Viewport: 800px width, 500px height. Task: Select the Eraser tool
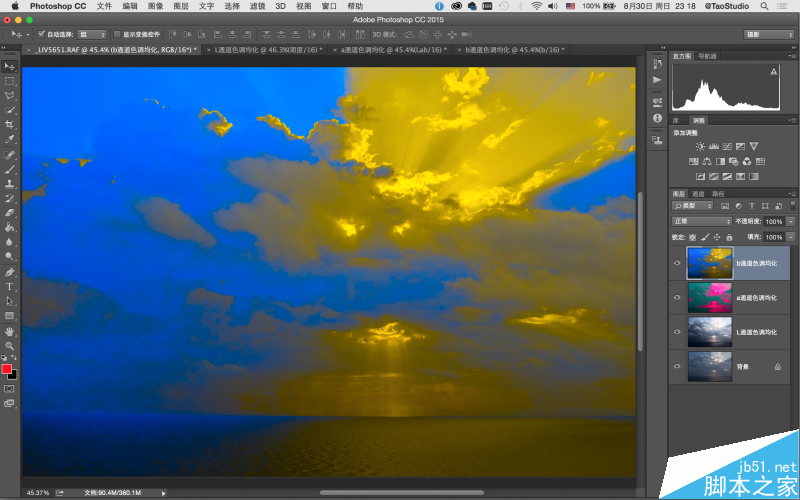[x=9, y=212]
